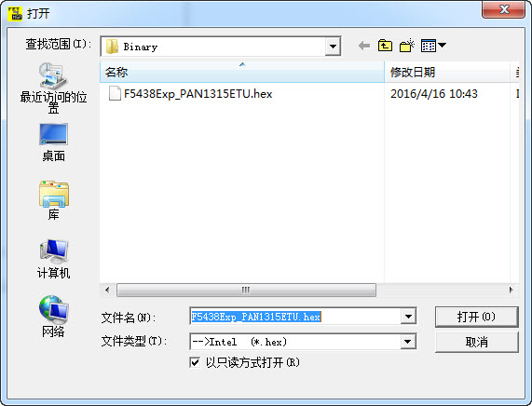The width and height of the screenshot is (532, 406).
Task: Select file F5438Exp_PAN1315ETU.hex in list
Action: [x=198, y=94]
